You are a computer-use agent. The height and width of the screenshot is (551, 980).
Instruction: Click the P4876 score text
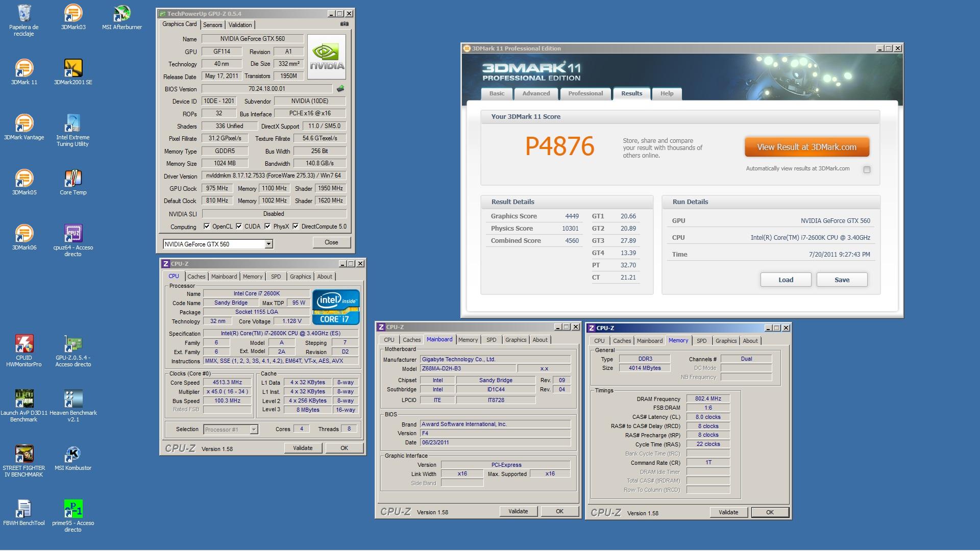click(560, 146)
